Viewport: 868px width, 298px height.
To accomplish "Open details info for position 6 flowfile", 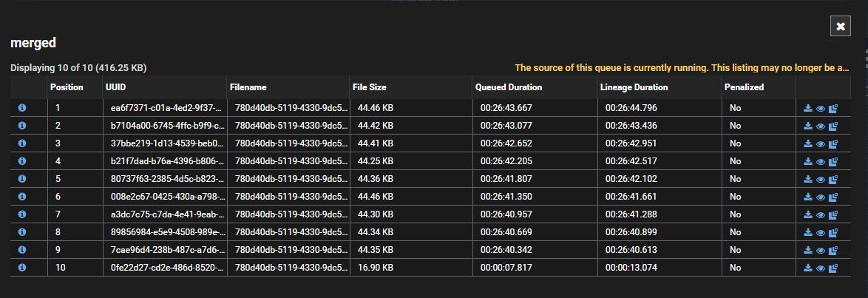I will pos(22,197).
